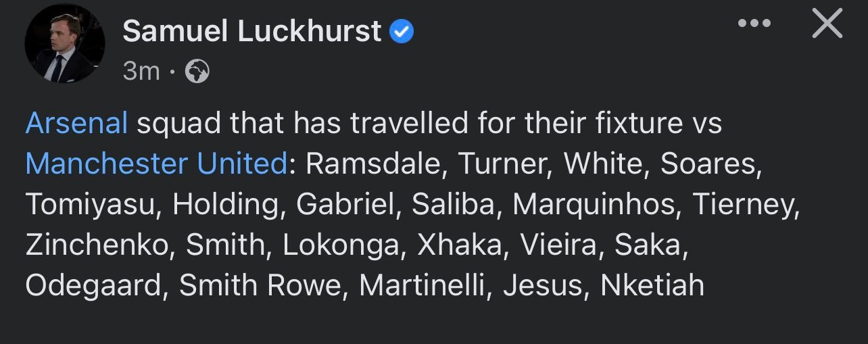Click the name Lokonga in the post
868x344 pixels.
(341, 245)
